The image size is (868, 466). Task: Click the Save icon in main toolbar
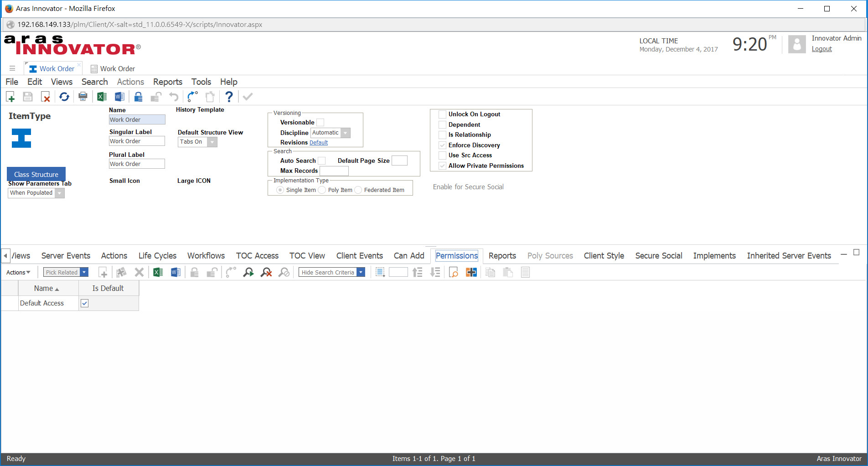28,97
